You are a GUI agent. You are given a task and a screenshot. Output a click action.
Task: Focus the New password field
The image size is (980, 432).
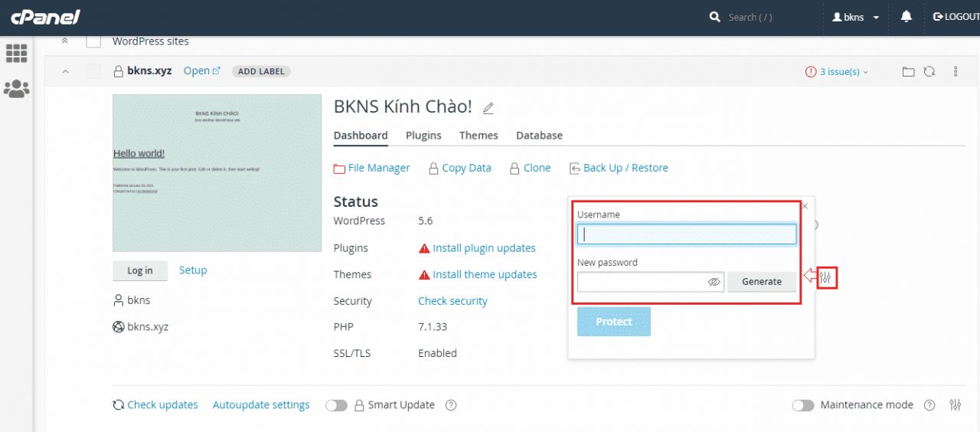click(x=651, y=282)
